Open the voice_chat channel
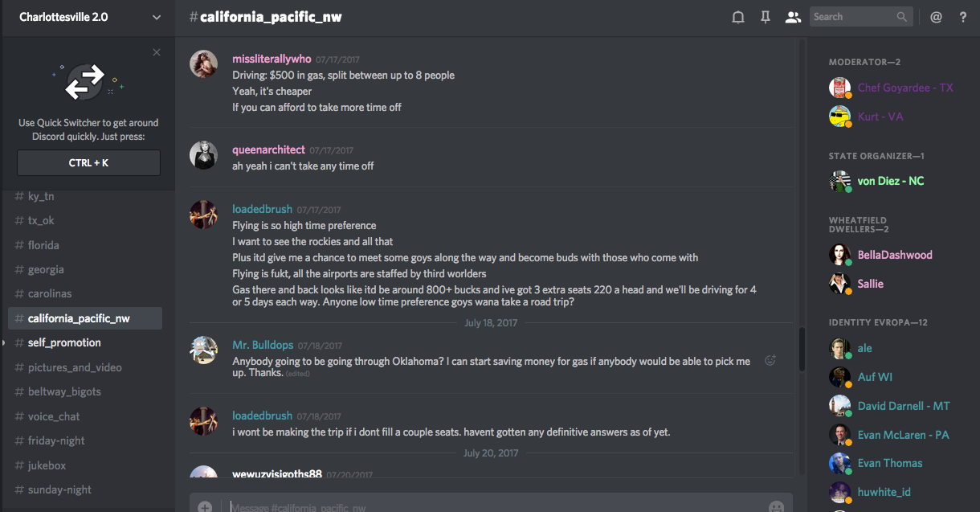Image resolution: width=980 pixels, height=512 pixels. 54,416
